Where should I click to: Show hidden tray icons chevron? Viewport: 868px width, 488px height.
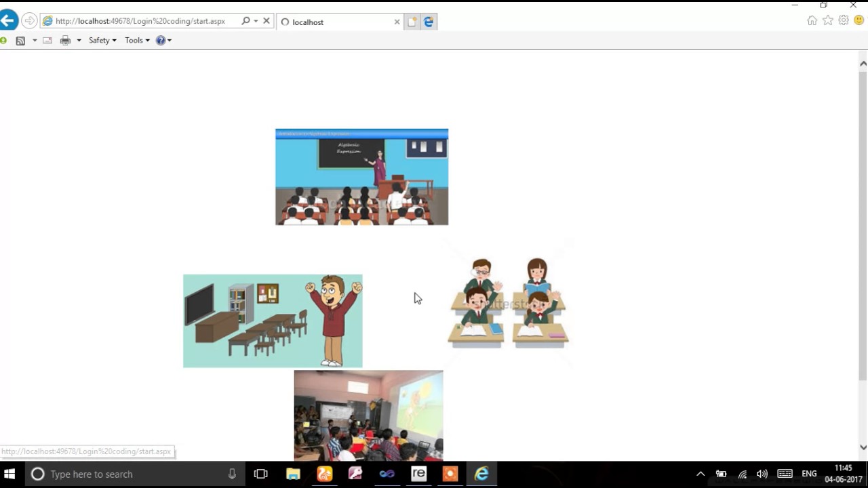701,474
